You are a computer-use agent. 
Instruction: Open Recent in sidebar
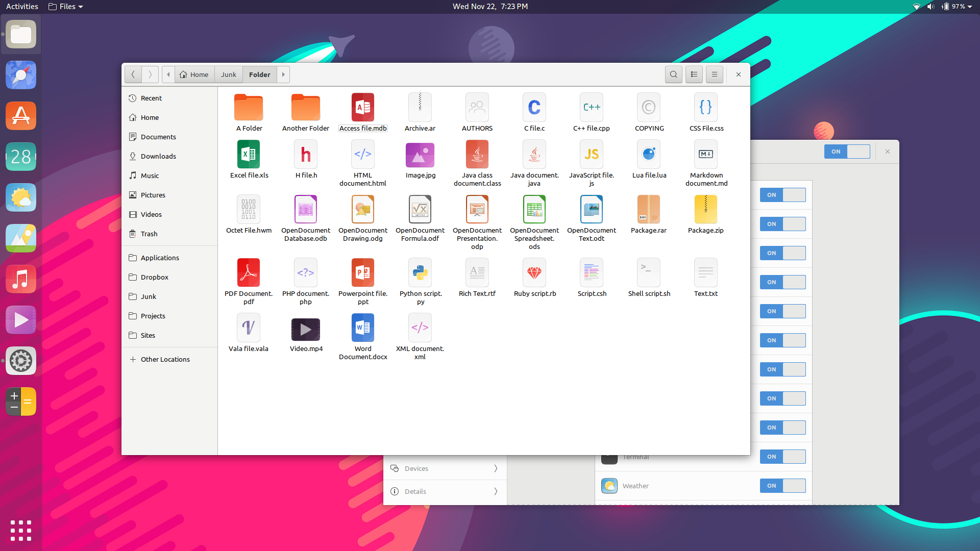point(169,98)
